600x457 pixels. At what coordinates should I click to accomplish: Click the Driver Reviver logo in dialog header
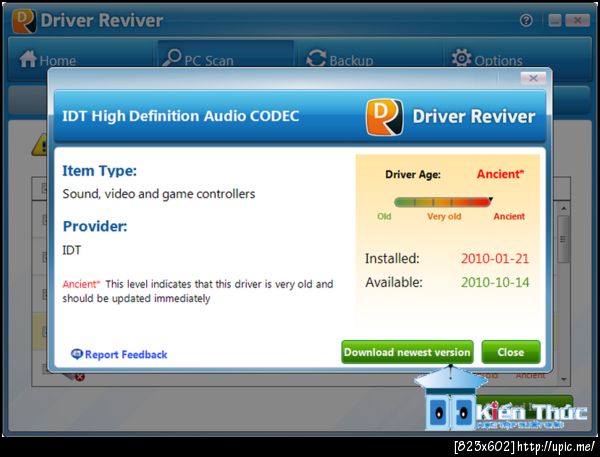(385, 117)
